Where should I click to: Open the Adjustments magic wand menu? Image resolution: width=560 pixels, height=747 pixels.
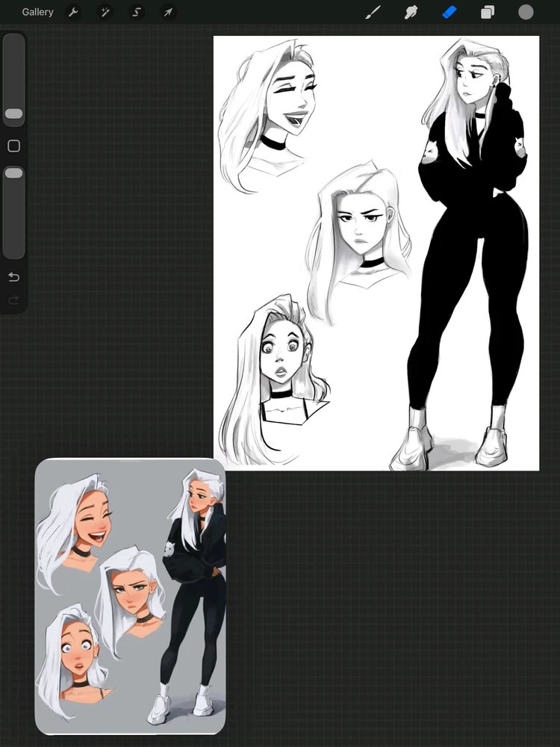105,12
